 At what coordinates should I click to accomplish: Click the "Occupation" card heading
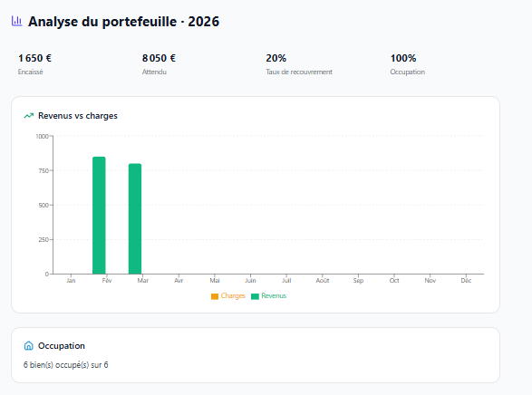[x=62, y=346]
